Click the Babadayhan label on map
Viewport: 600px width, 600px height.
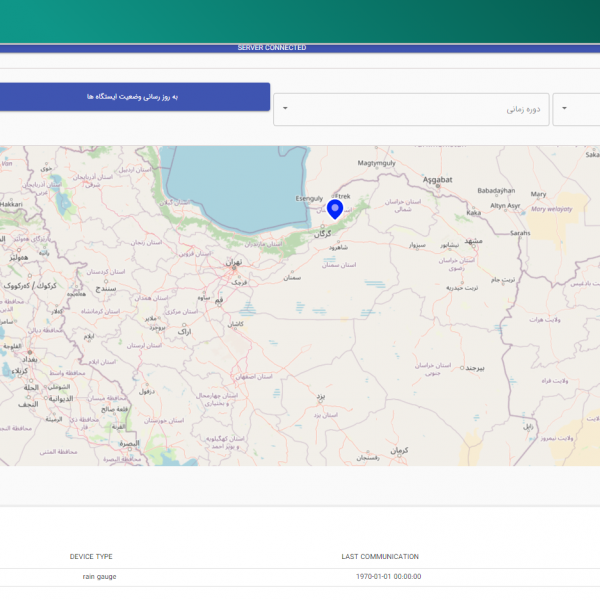495,190
